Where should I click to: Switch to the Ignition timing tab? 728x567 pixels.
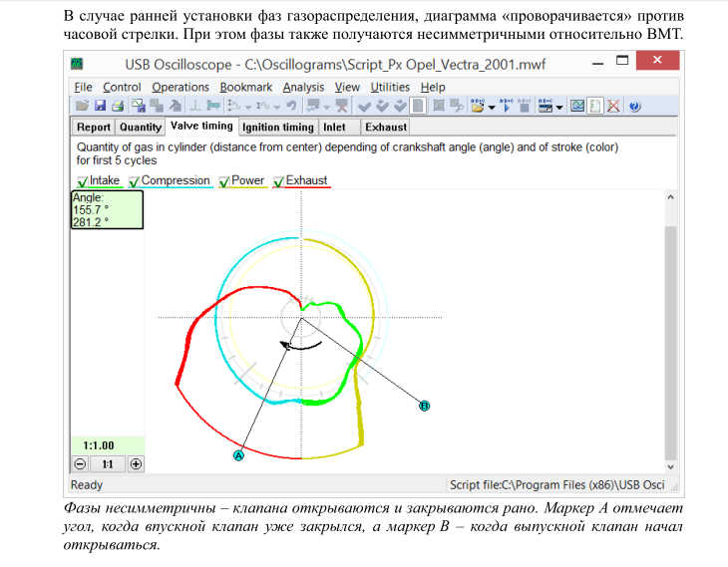tap(278, 128)
